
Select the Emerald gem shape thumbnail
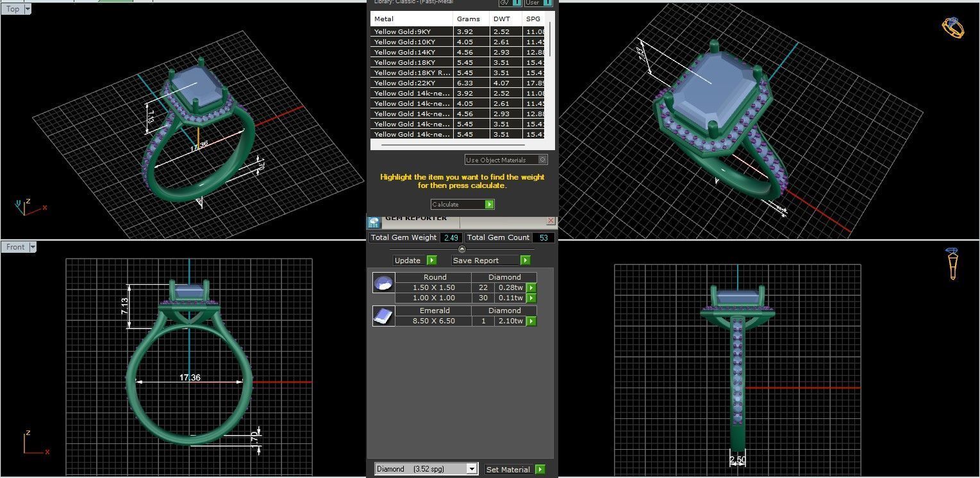(383, 316)
